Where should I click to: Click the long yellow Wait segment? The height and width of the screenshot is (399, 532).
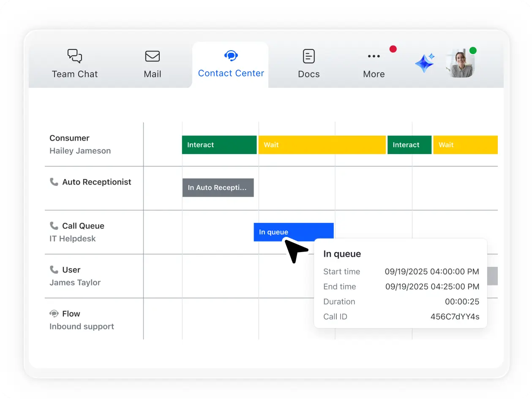pos(322,145)
